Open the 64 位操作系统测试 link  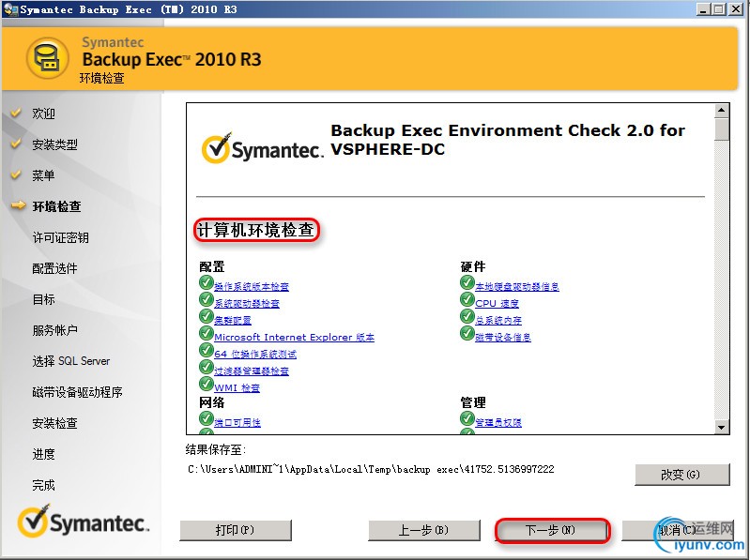pyautogui.click(x=255, y=354)
